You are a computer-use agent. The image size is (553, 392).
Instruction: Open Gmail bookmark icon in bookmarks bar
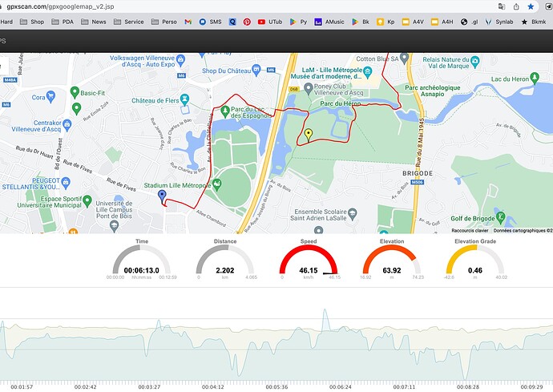coord(188,22)
